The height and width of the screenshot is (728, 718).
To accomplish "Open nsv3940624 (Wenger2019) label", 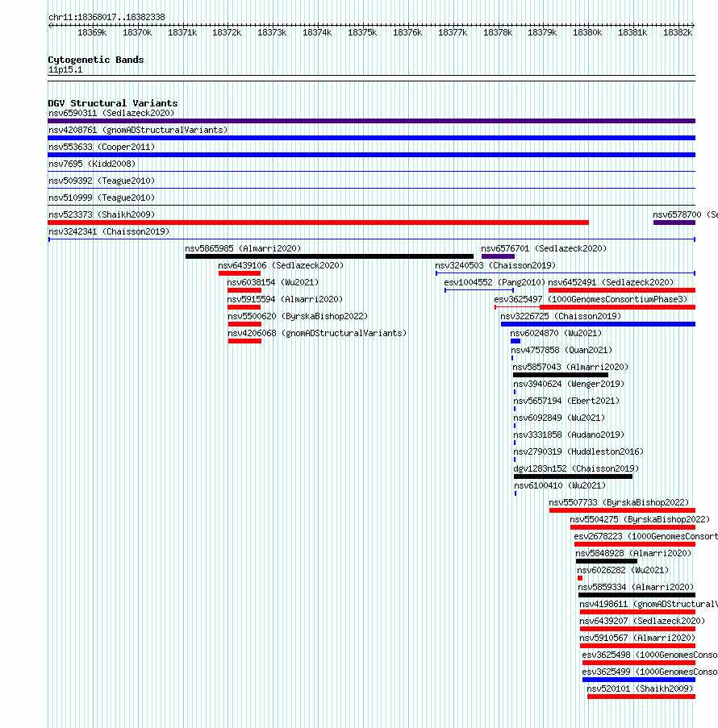I will pyautogui.click(x=569, y=384).
